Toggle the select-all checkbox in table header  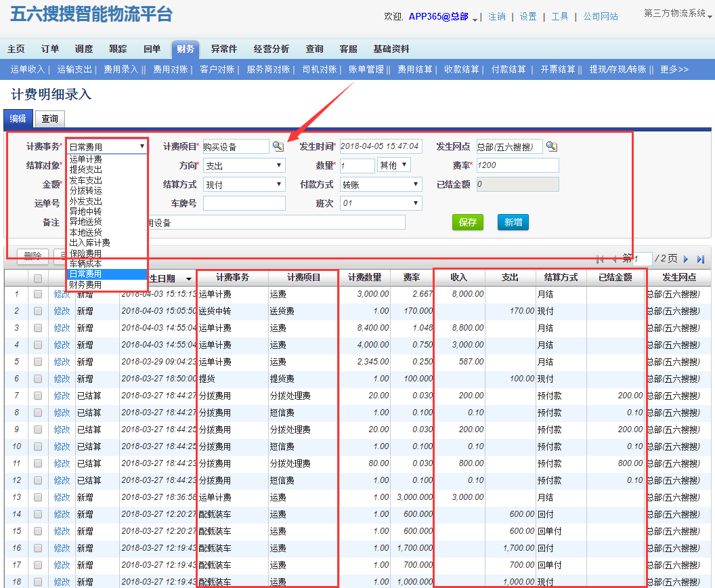pos(38,278)
